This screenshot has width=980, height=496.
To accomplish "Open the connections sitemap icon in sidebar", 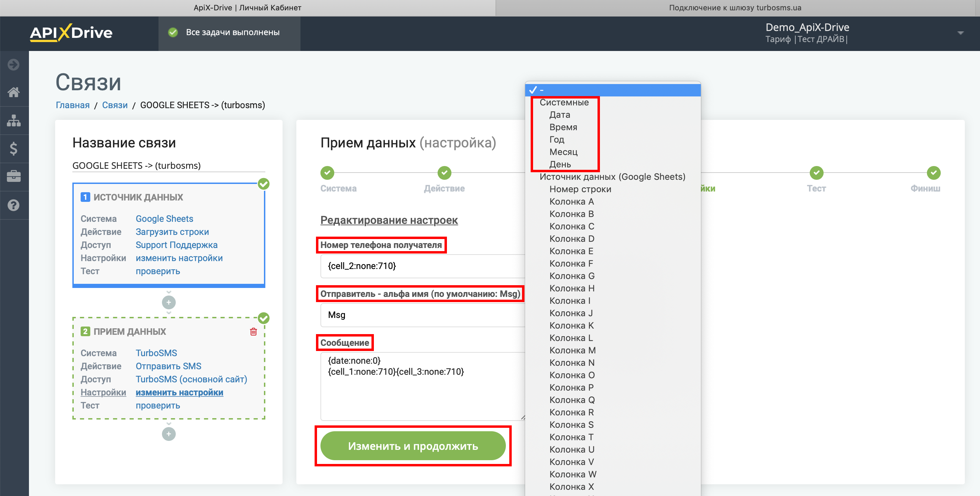I will (x=14, y=121).
